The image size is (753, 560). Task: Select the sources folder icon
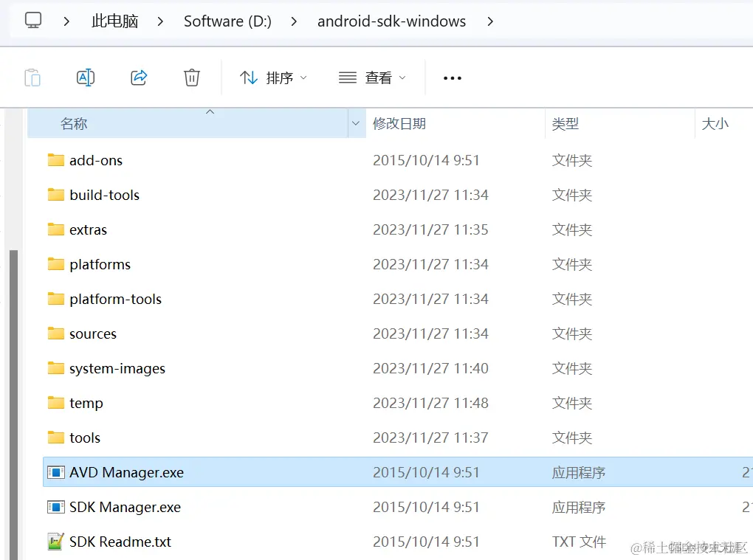(x=55, y=333)
